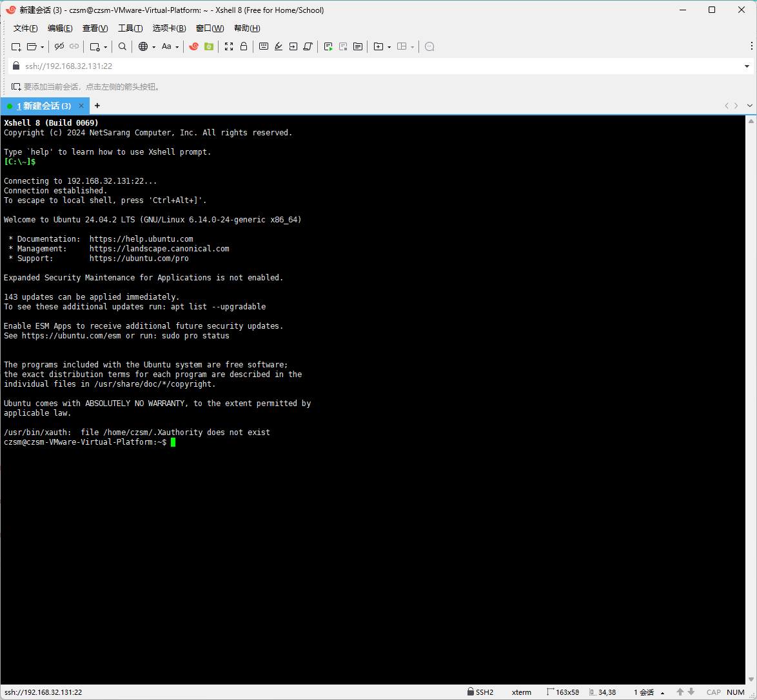Close the 新建会话 (3) tab
757x700 pixels.
81,106
